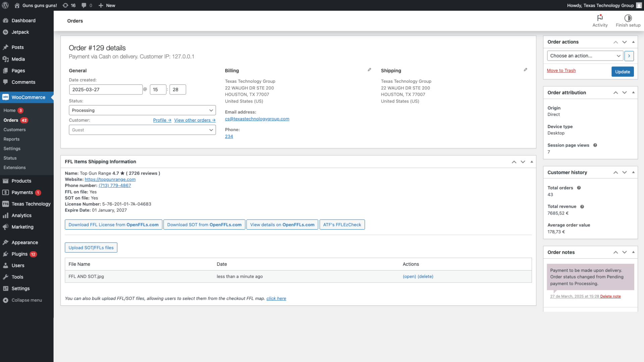This screenshot has height=362, width=644.
Task: Click the plus New icon in admin bar
Action: point(101,5)
